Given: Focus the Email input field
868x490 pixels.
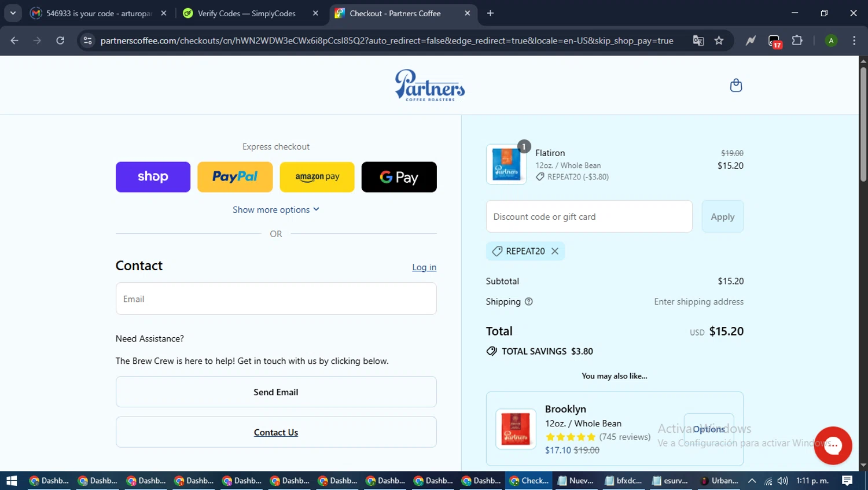Looking at the screenshot, I should click(276, 299).
